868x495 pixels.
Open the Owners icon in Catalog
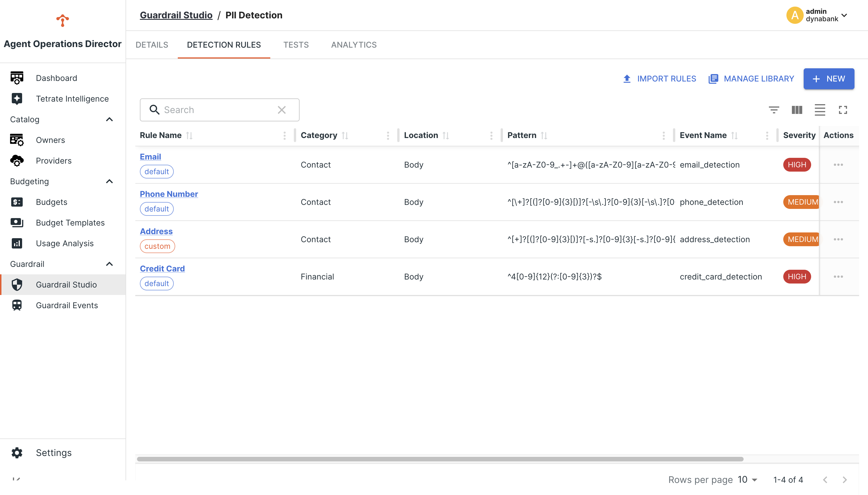tap(17, 140)
